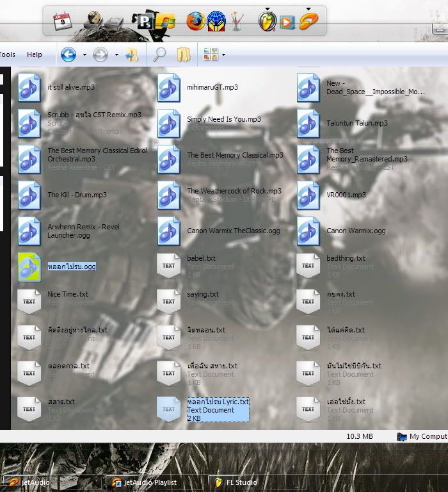Image resolution: width=448 pixels, height=492 pixels.
Task: Select the Nice Time.txt file name
Action: pyautogui.click(x=68, y=294)
